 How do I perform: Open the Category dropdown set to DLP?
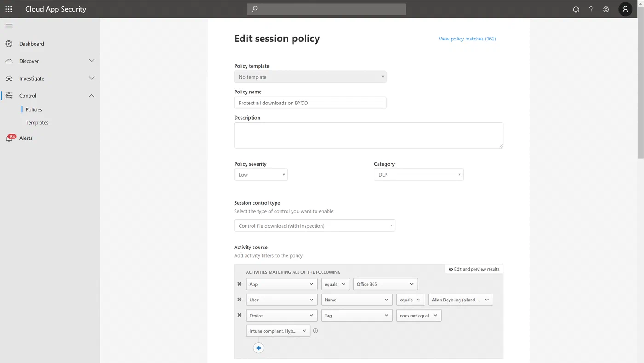(419, 175)
